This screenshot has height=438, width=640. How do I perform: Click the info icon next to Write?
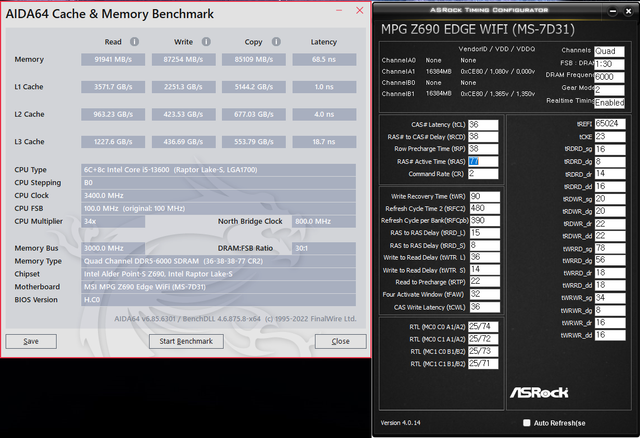[x=206, y=42]
